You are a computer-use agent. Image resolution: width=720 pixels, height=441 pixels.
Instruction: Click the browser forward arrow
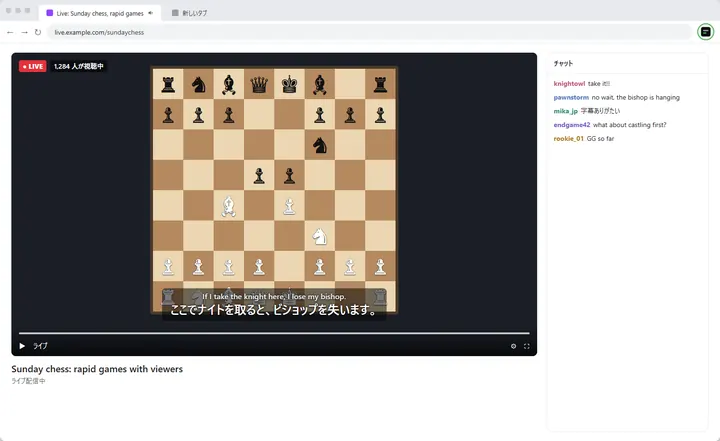24,32
